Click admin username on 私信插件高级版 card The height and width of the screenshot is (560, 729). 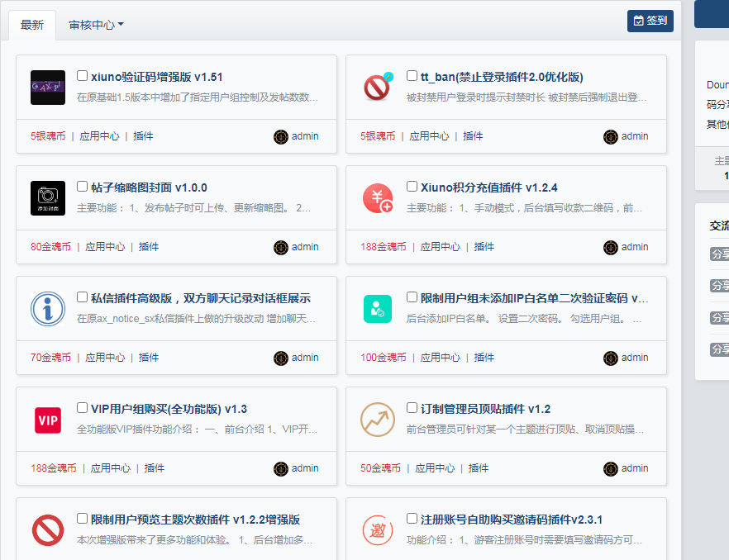coord(305,358)
